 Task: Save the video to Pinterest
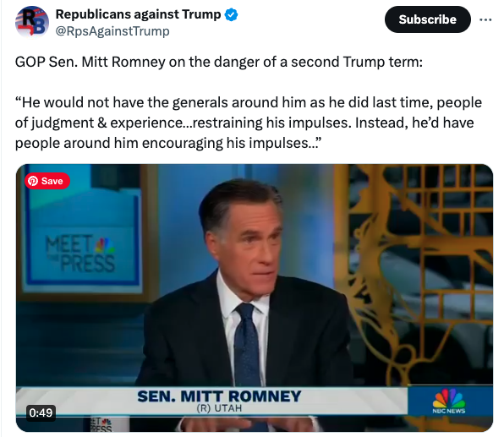(x=47, y=181)
